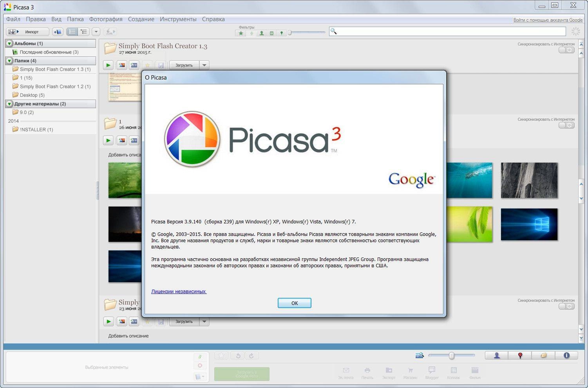Add star icon in bottom tray
The image size is (588, 388).
[221, 356]
